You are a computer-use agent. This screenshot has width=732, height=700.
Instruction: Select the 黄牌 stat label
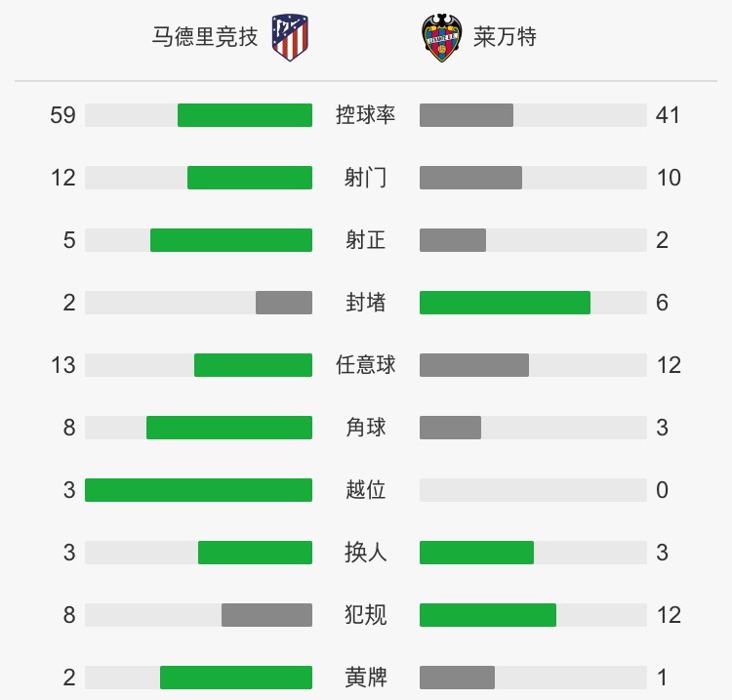pyautogui.click(x=366, y=678)
